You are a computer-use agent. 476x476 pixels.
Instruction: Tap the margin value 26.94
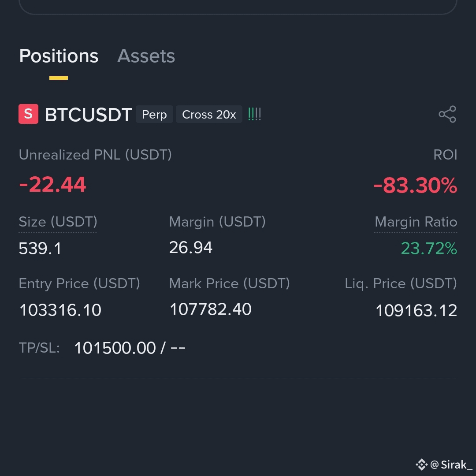click(191, 248)
